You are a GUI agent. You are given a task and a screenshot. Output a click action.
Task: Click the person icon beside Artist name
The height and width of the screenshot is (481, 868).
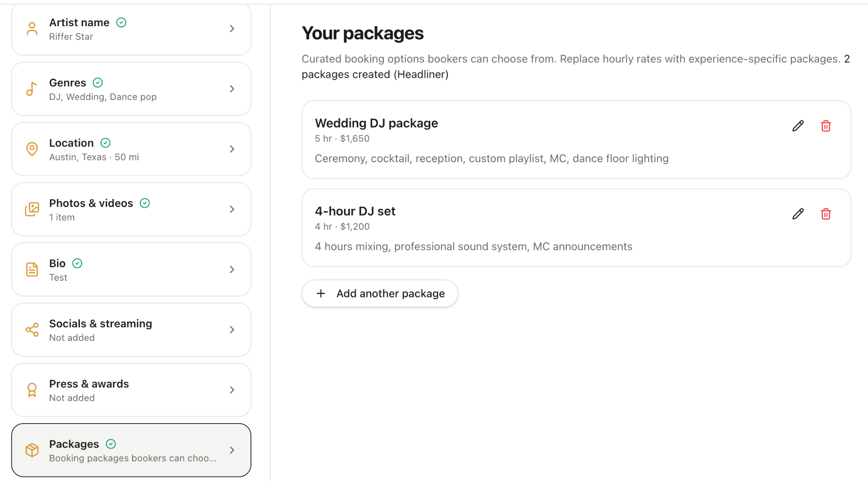(32, 28)
